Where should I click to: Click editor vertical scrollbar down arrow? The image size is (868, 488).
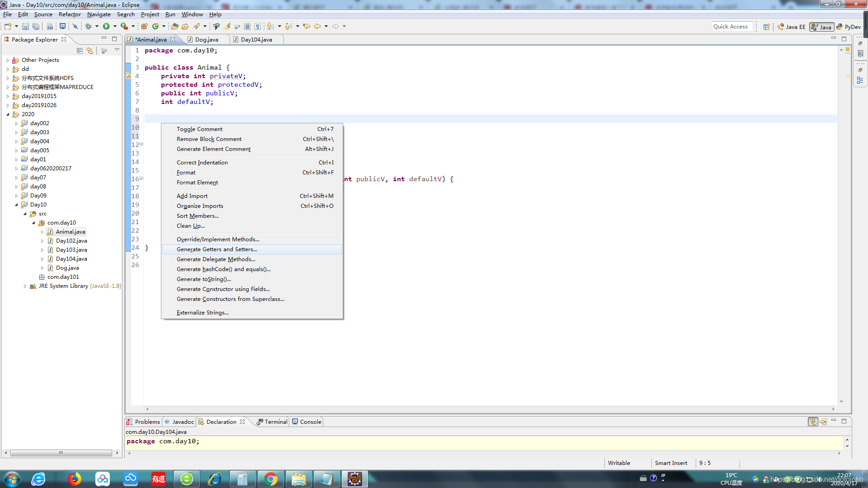pyautogui.click(x=841, y=402)
